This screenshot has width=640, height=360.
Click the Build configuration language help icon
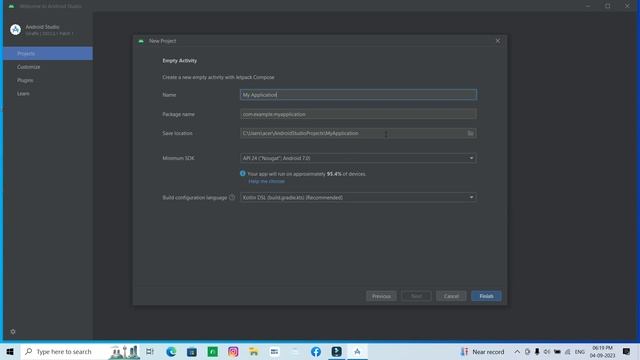232,198
